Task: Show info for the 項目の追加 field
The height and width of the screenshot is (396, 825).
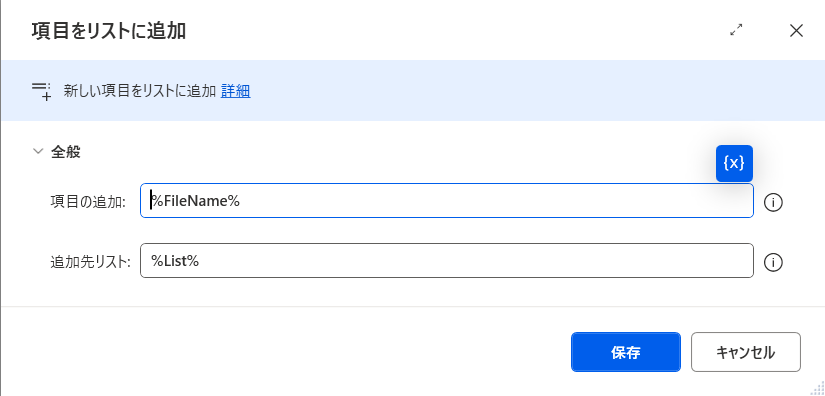Action: (773, 202)
